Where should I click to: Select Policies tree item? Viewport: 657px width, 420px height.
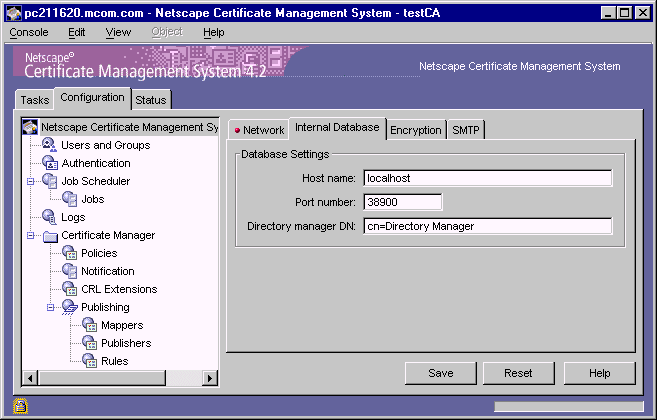click(x=99, y=253)
